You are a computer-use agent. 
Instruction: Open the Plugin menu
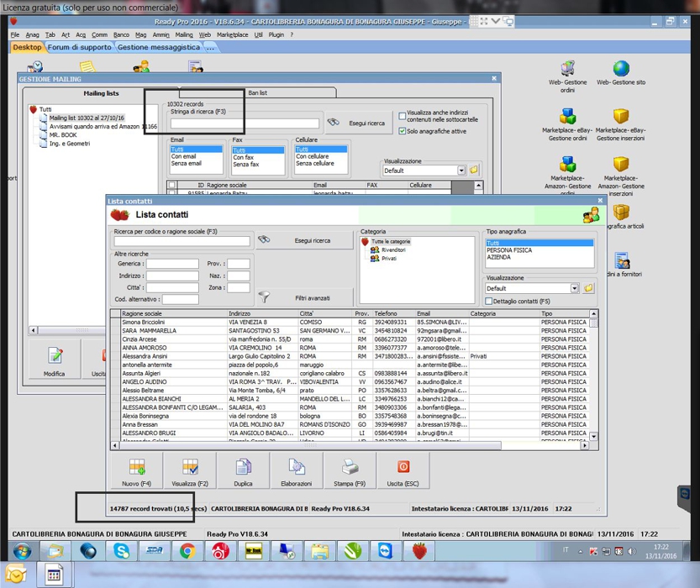(276, 34)
